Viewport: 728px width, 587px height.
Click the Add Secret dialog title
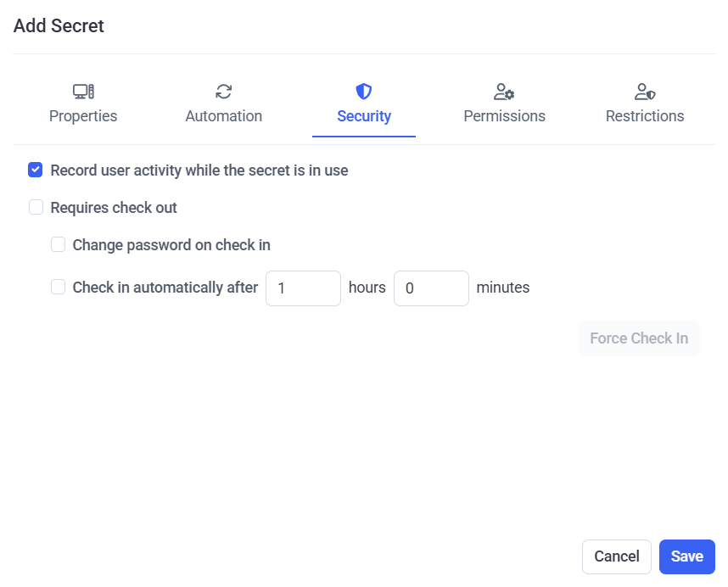pos(59,26)
